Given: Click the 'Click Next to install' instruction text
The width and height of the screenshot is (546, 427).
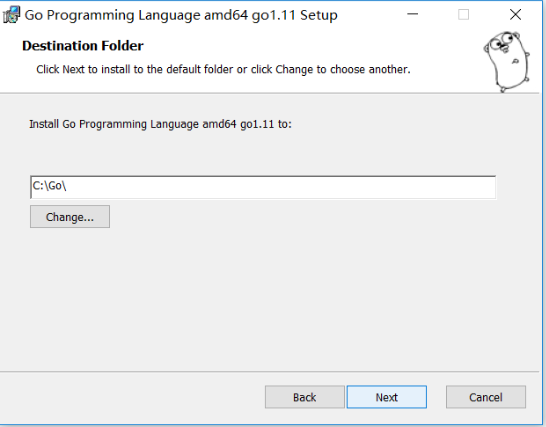Looking at the screenshot, I should [x=223, y=69].
